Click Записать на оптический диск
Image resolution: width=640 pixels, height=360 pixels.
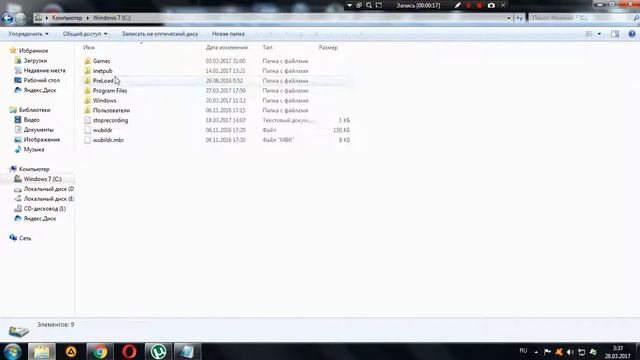point(160,34)
